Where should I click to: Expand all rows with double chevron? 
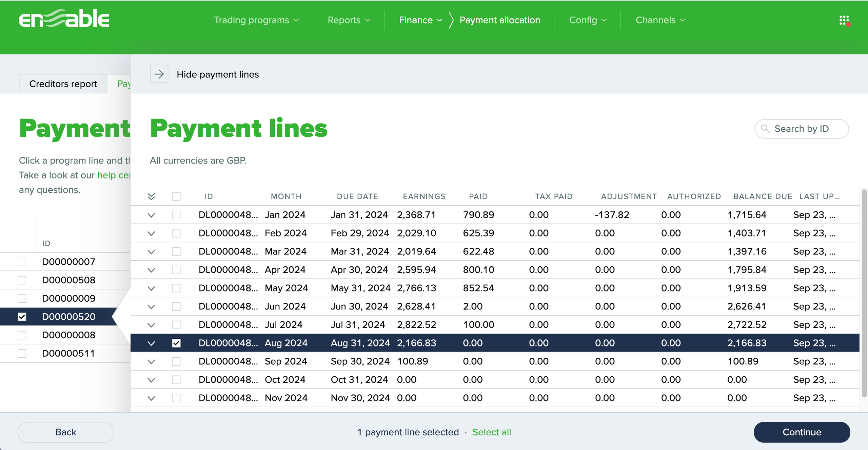(x=151, y=196)
